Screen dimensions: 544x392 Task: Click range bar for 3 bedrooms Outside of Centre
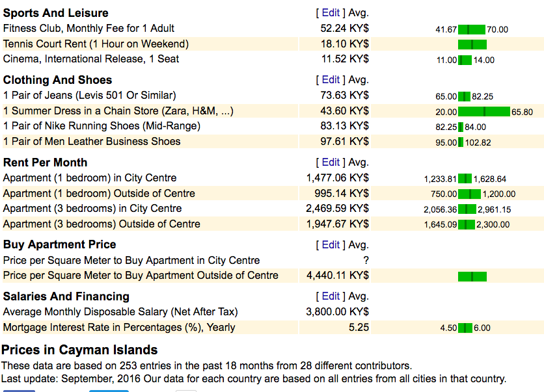[467, 225]
